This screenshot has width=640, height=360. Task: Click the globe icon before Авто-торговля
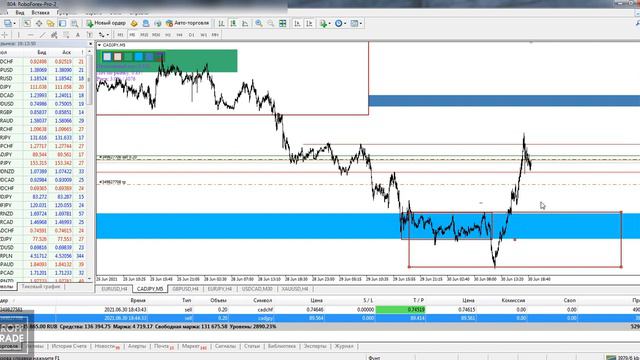click(x=158, y=24)
